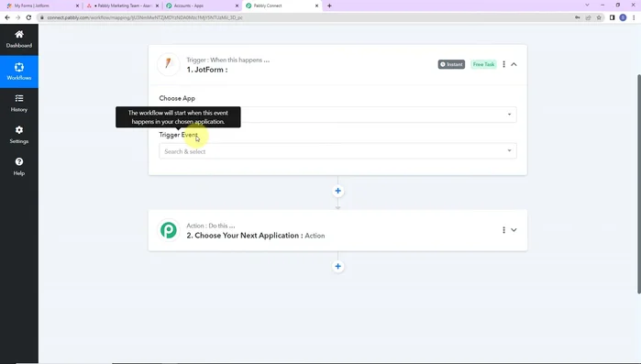Click 'Action : Do this ...' text
Screen dimensions: 641x364
[x=211, y=226]
